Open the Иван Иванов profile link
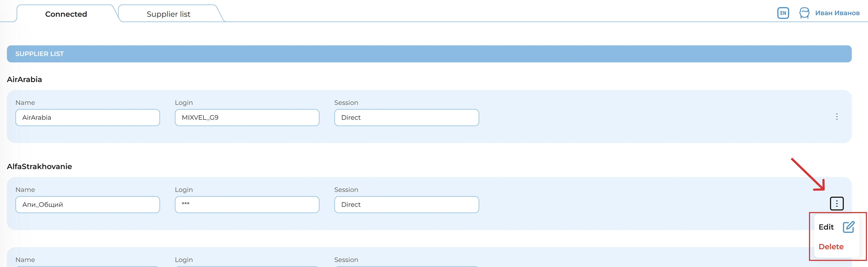Viewport: 868px width, 267px height. (x=837, y=13)
